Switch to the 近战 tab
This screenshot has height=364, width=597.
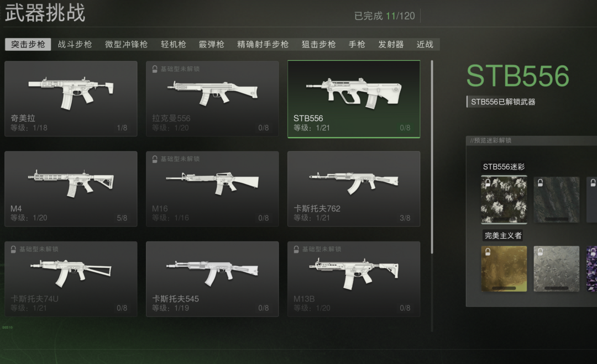(x=425, y=45)
